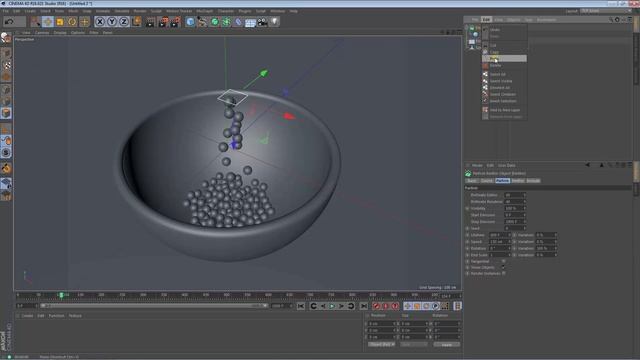Image resolution: width=640 pixels, height=360 pixels.
Task: Choose Select All in Edit dropdown
Action: (x=504, y=74)
